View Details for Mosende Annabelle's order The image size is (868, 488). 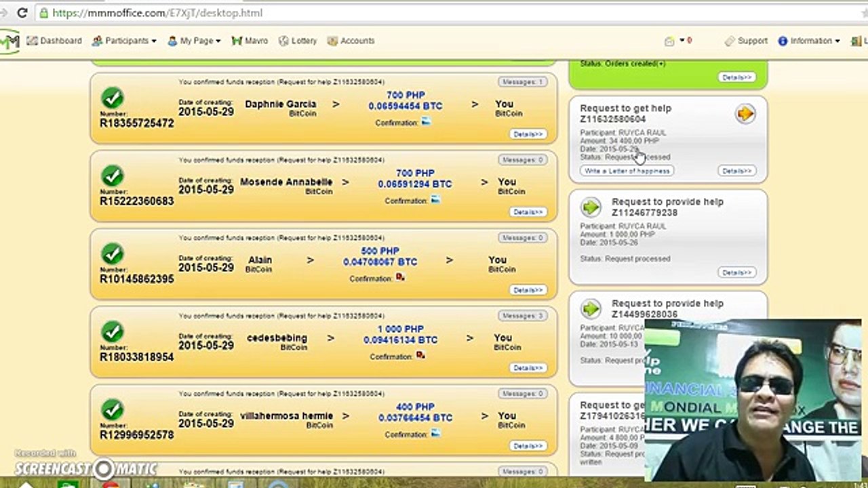[x=528, y=212]
